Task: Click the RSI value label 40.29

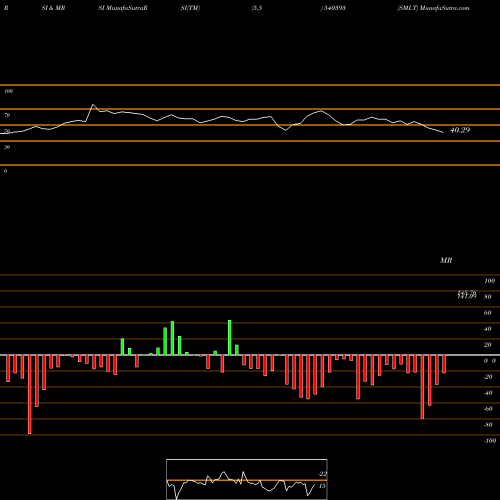Action: click(x=460, y=130)
